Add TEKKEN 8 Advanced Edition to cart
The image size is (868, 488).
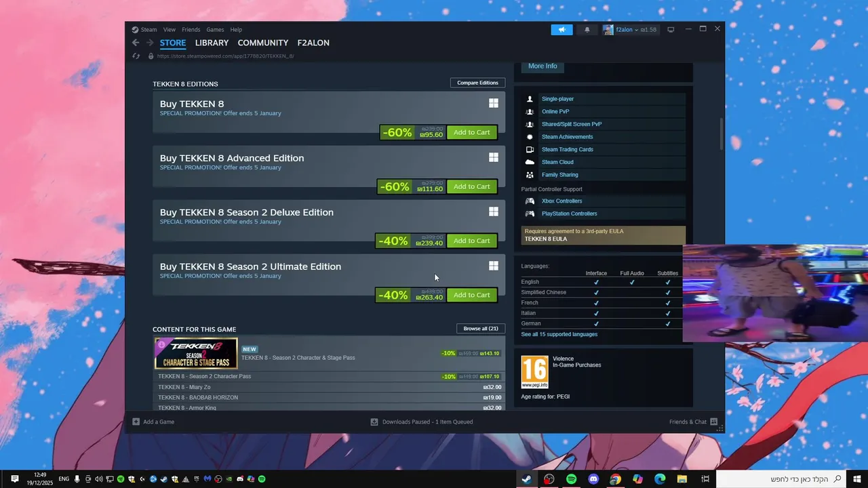click(x=471, y=186)
